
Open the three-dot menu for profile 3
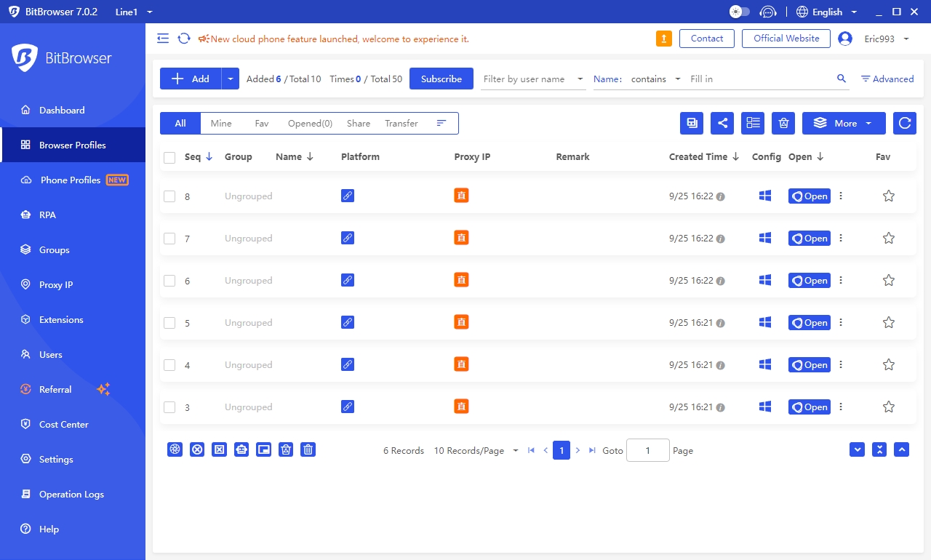coord(842,407)
